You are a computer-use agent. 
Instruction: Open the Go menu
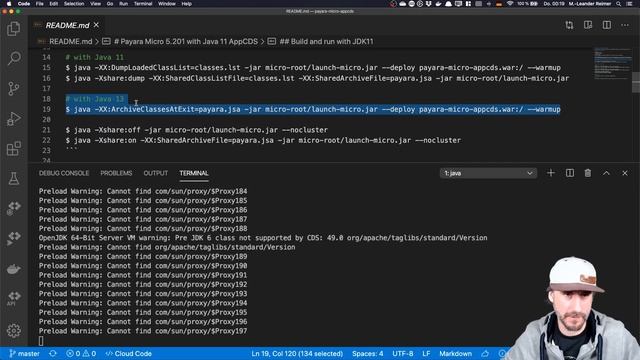coord(110,4)
